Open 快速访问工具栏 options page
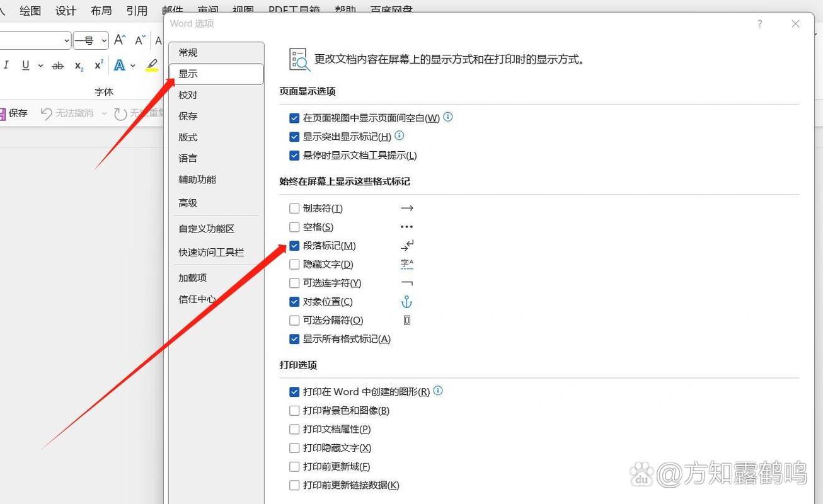Viewport: 823px width, 504px height. click(216, 252)
